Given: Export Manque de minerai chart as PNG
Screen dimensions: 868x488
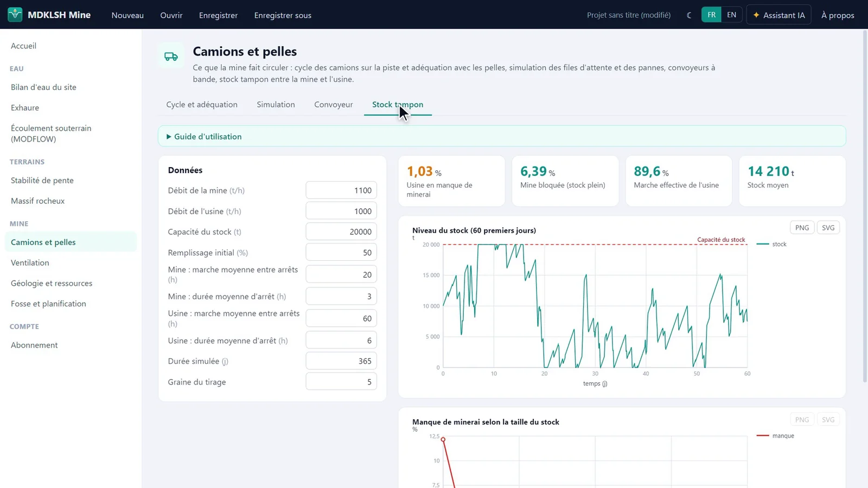Looking at the screenshot, I should (x=802, y=420).
